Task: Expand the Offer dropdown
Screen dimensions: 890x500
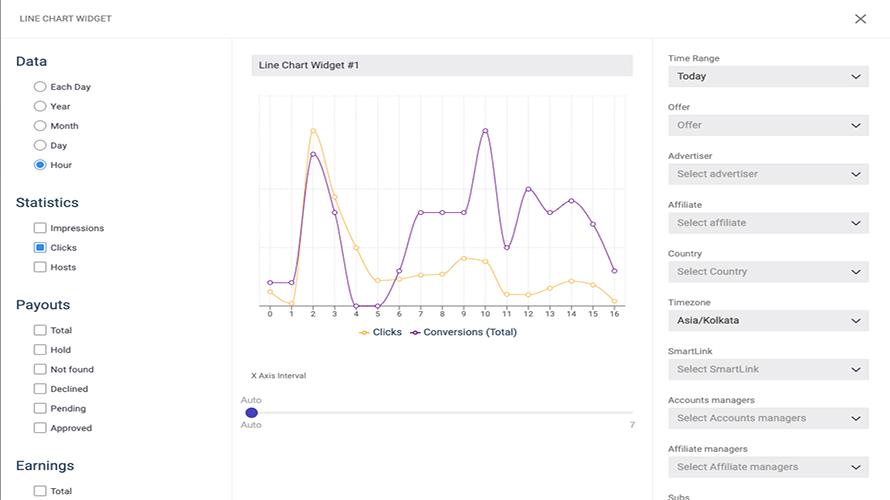Action: [767, 125]
